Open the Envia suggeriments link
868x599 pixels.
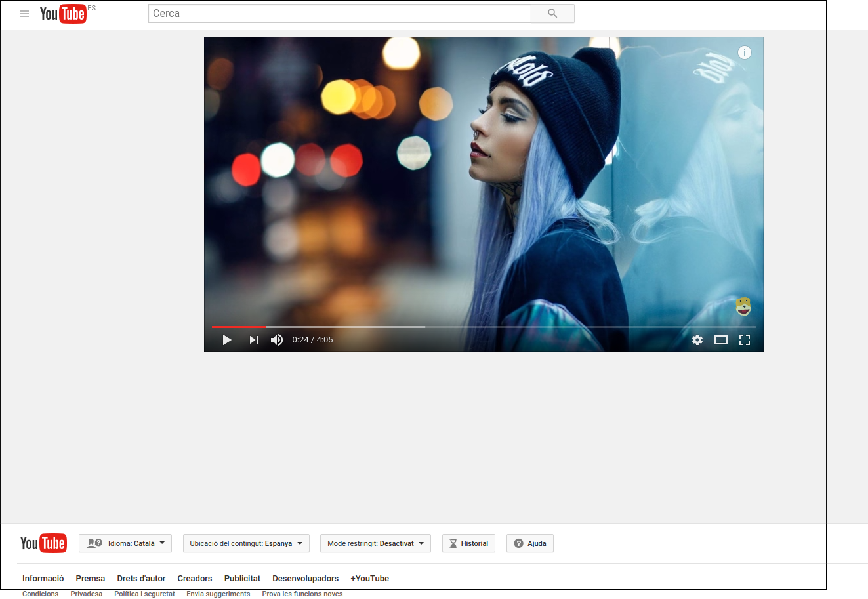click(x=218, y=594)
